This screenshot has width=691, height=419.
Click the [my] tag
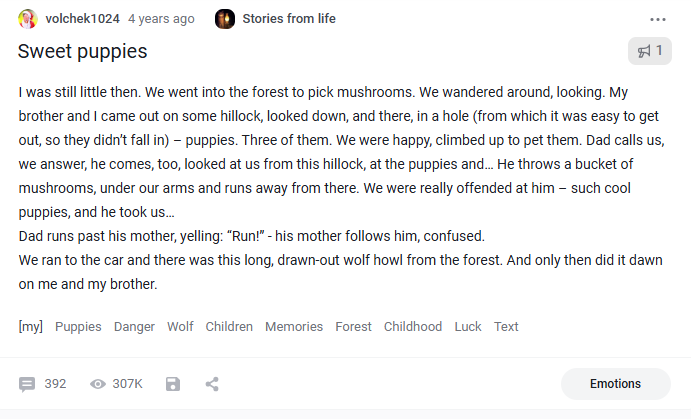coord(30,326)
